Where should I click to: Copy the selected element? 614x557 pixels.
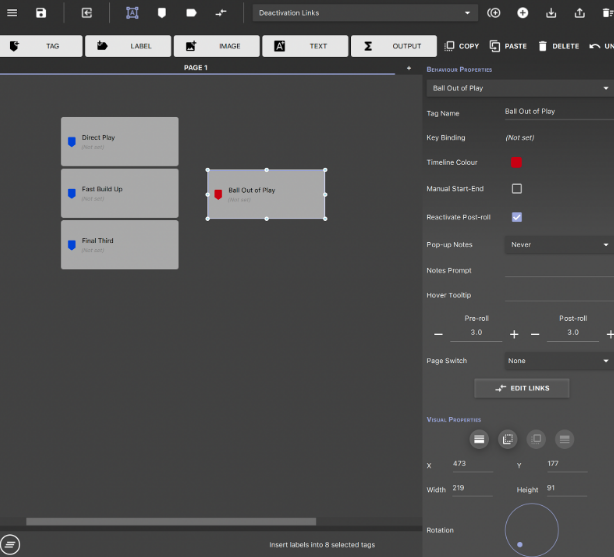[x=462, y=46]
